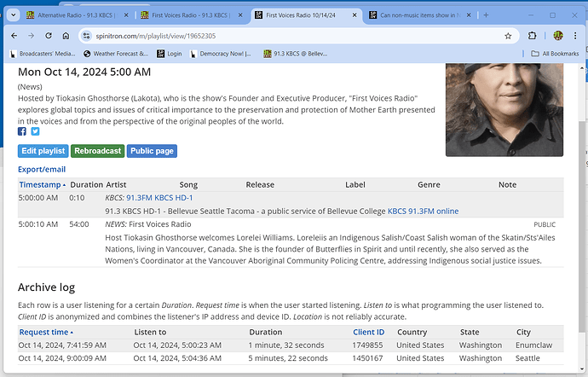
Task: Select the Seattle city cell
Action: 527,358
